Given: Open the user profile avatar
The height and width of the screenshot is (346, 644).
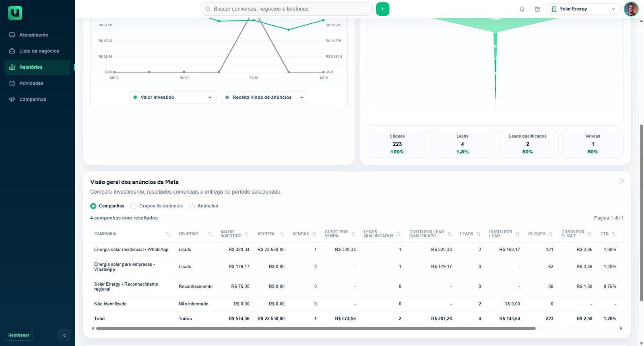Looking at the screenshot, I should [x=631, y=9].
